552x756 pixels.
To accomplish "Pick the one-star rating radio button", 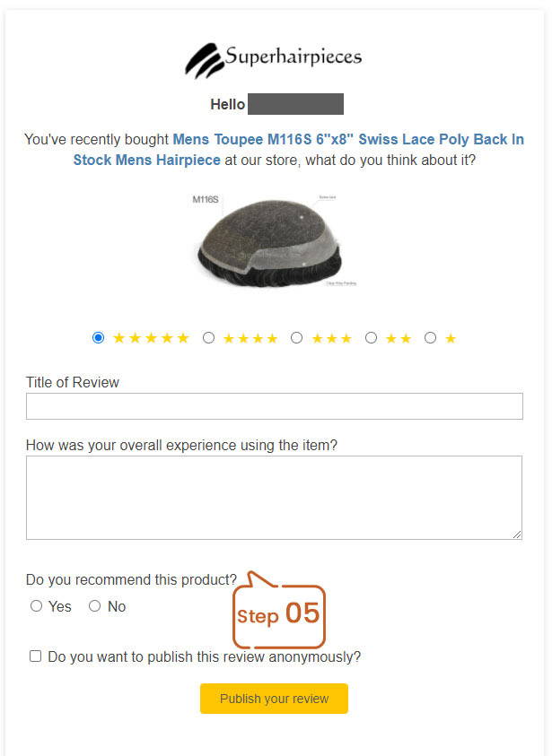I will [x=431, y=337].
